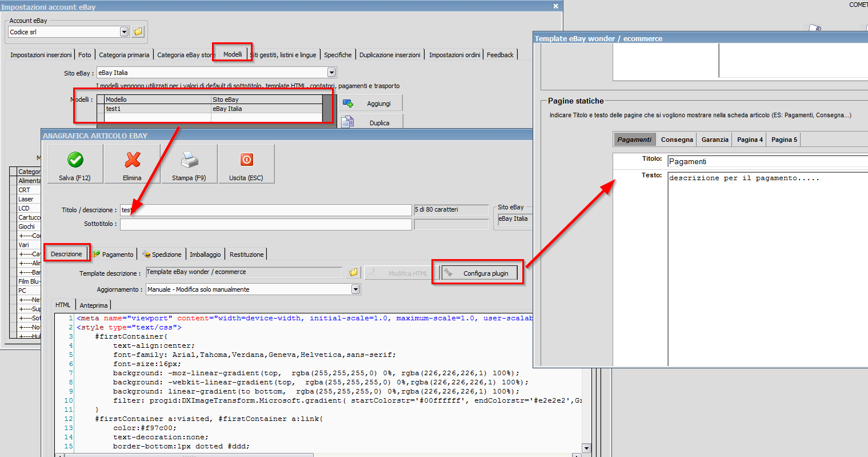Click the Aggiungi button label
Screen dimensions: 868x457
pos(379,104)
